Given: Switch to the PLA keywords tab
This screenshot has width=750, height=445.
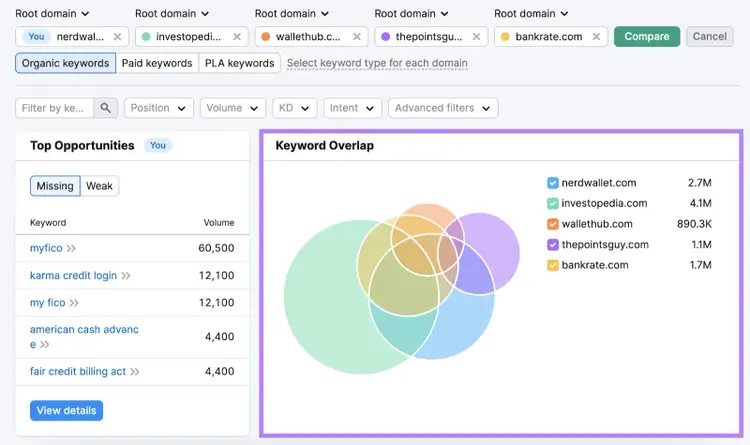Looking at the screenshot, I should point(240,63).
